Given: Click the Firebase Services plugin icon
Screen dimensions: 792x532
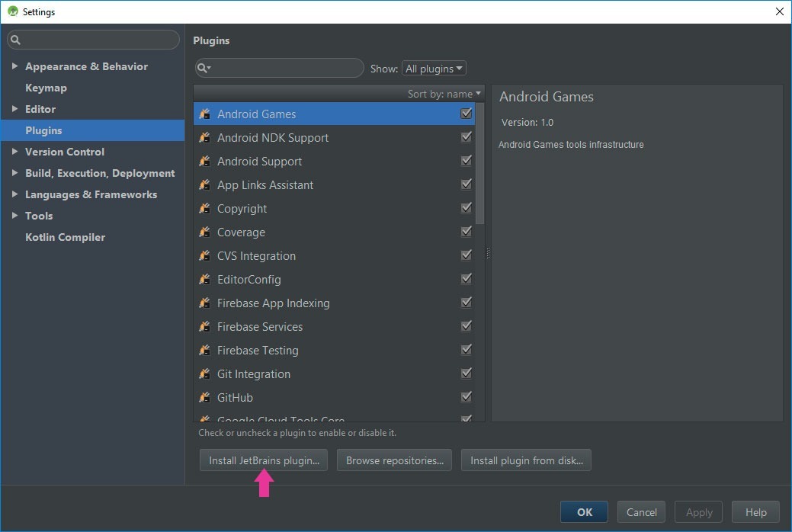Looking at the screenshot, I should tap(204, 326).
